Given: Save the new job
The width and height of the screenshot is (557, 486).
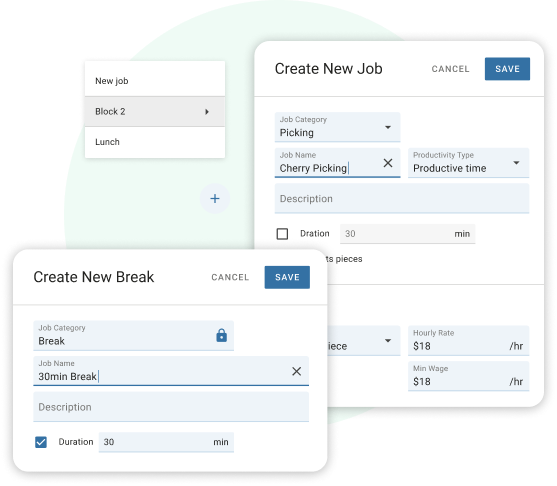Looking at the screenshot, I should pos(507,69).
